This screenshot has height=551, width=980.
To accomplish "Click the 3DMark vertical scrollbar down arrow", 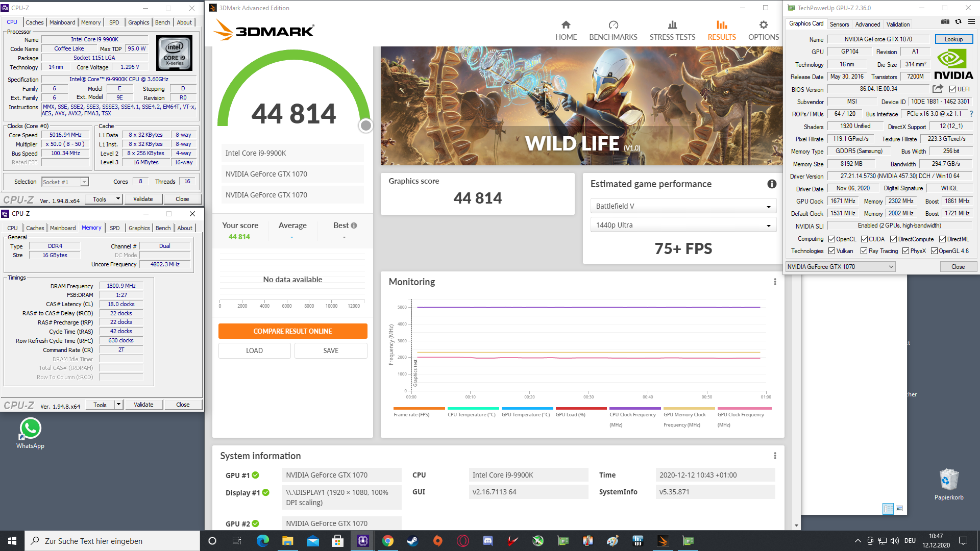I will pyautogui.click(x=796, y=525).
